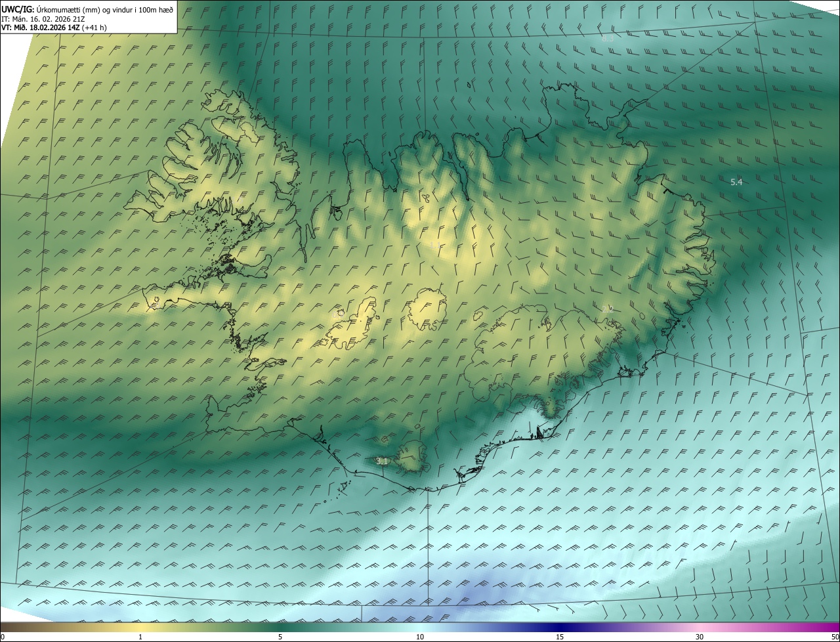Click the color scale tick labeled 1

point(140,637)
